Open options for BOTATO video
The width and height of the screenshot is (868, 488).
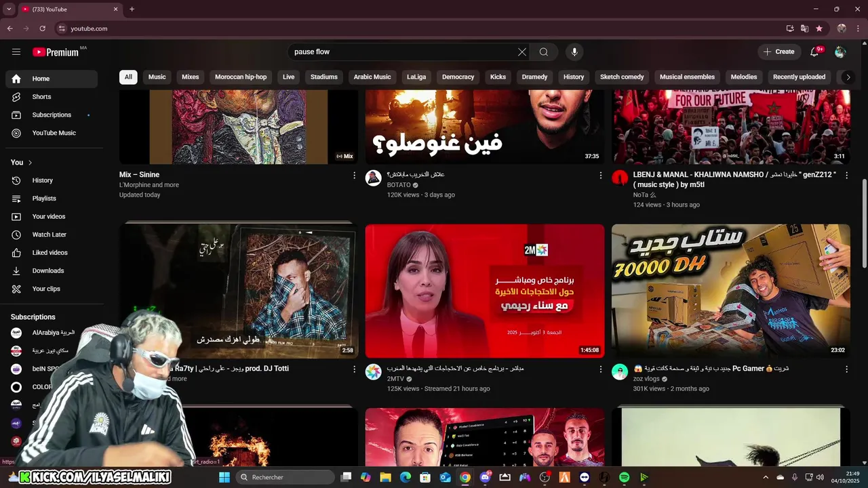click(x=600, y=176)
